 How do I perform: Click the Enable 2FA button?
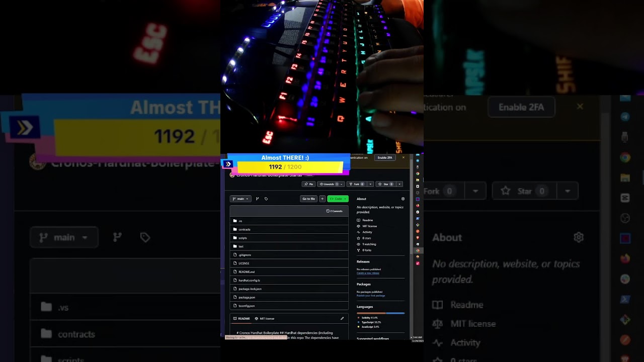[x=385, y=157]
